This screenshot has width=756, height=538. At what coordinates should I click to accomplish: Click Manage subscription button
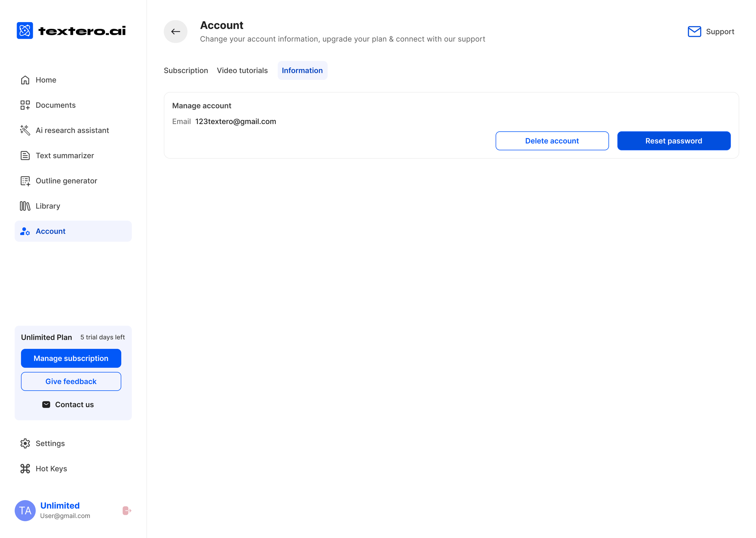pyautogui.click(x=71, y=358)
